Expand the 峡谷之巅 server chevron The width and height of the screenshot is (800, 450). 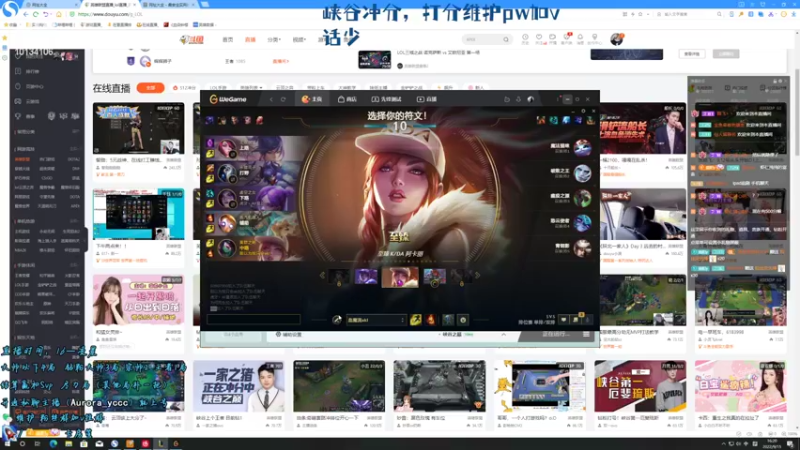coord(504,335)
